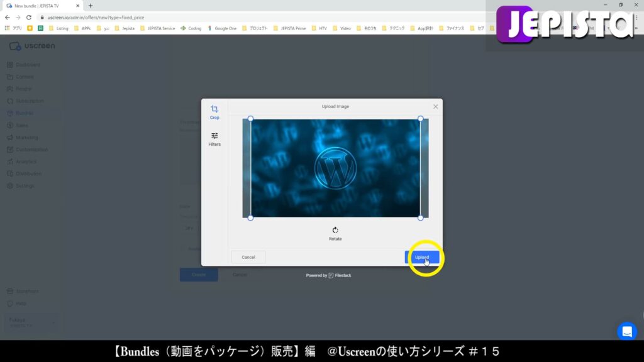The width and height of the screenshot is (644, 362).
Task: Open the JPY currency dropdown
Action: point(191,228)
